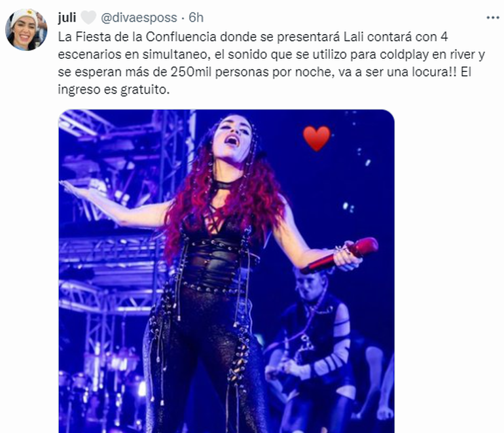Open the attached concert photo
Image resolution: width=504 pixels, height=433 pixels.
(x=226, y=271)
